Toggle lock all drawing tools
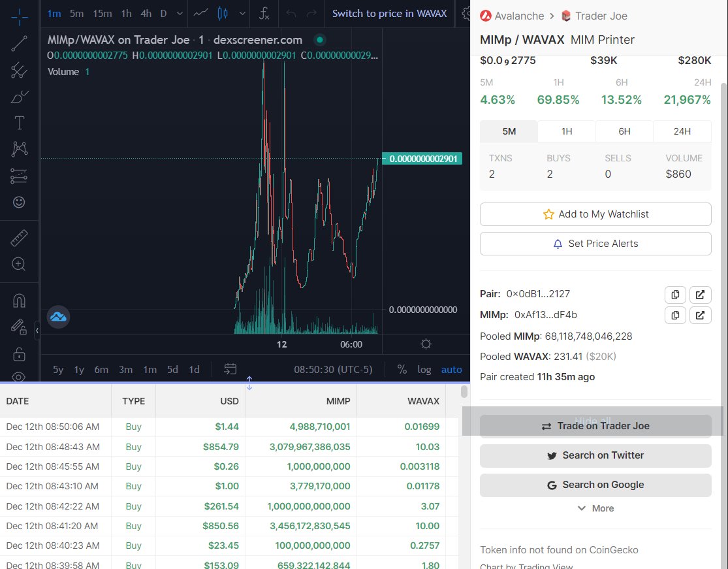This screenshot has height=569, width=728. click(19, 353)
